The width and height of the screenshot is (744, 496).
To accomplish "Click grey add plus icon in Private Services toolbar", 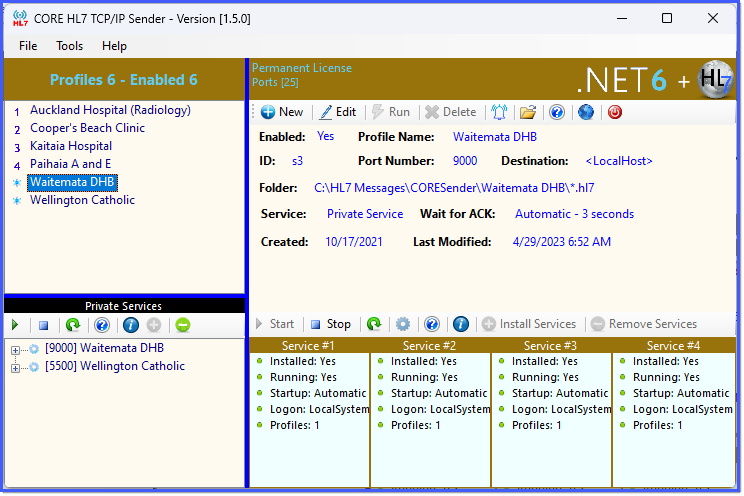I will 154,326.
